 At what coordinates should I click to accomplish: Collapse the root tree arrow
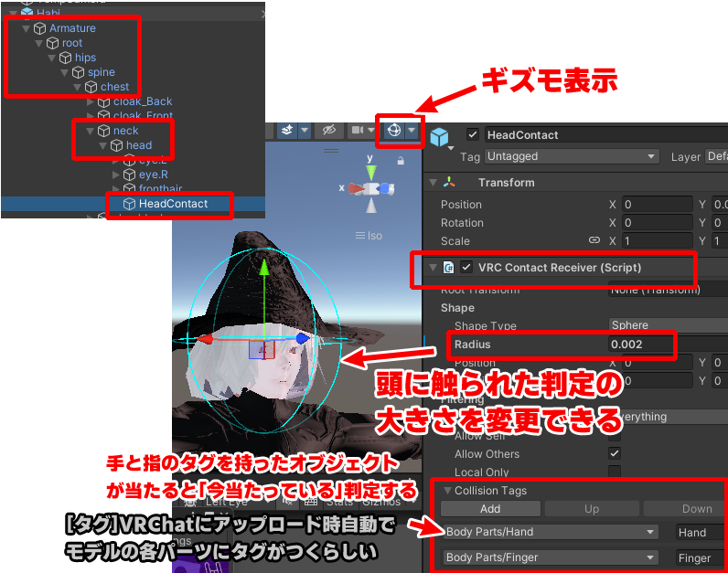click(39, 44)
